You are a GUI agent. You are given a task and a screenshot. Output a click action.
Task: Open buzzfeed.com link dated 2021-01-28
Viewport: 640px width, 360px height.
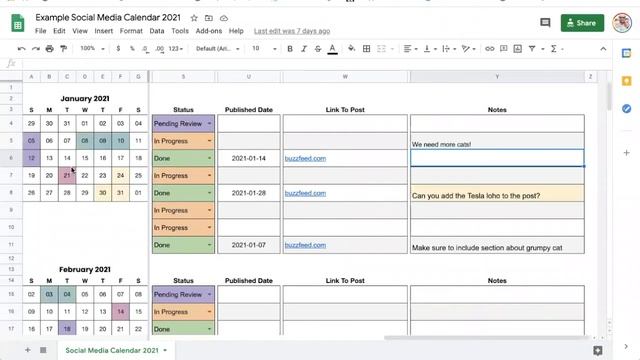(305, 193)
